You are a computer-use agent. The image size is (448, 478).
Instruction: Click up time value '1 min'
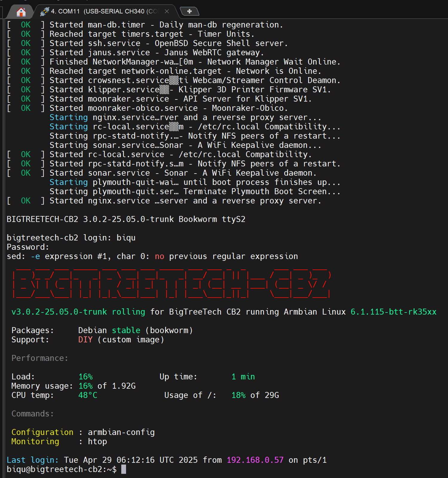tap(243, 377)
